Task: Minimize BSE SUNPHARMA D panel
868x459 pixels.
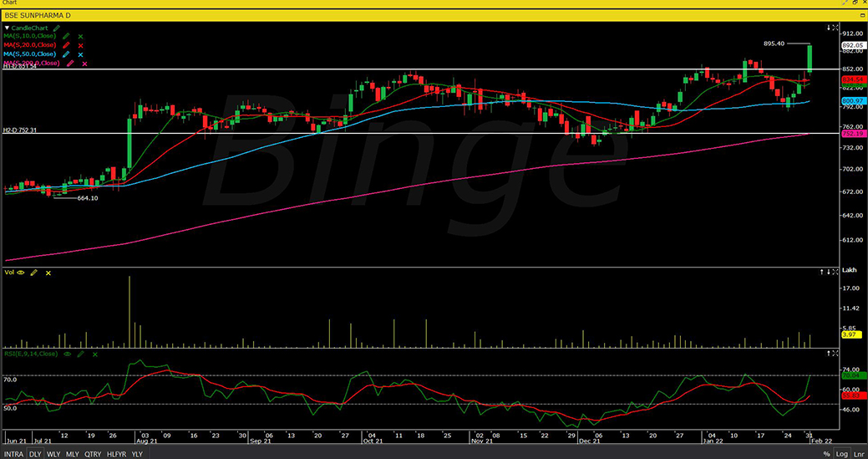Action: [862, 16]
